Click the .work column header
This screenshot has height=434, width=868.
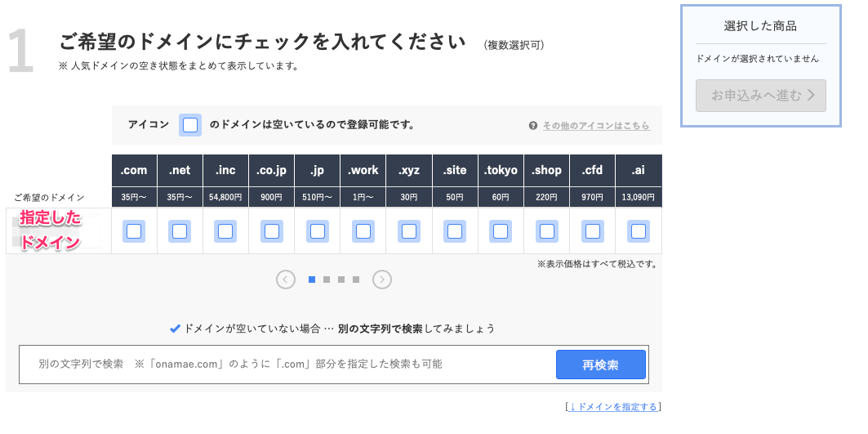click(x=363, y=170)
